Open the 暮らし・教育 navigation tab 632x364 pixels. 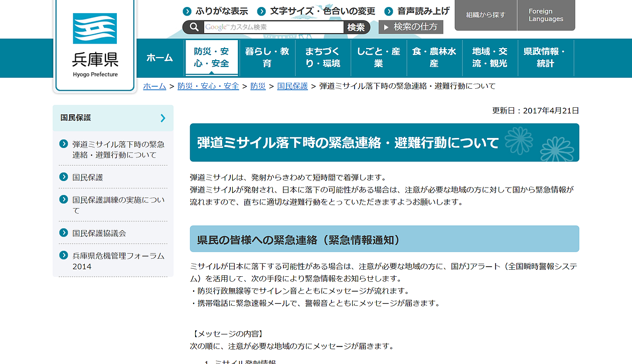click(267, 58)
